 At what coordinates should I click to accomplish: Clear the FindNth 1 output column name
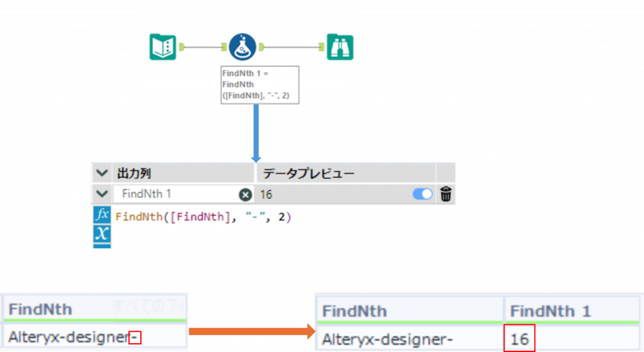tap(245, 195)
